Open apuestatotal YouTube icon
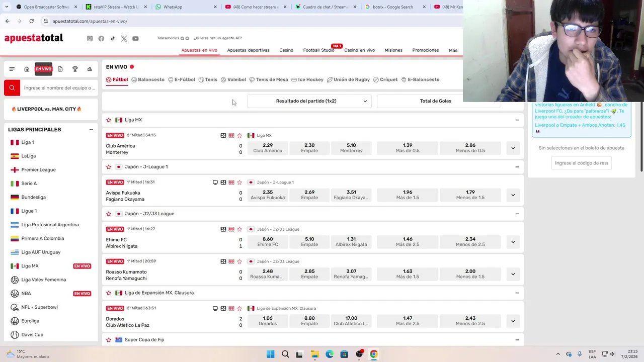Image resolution: width=644 pixels, height=362 pixels. point(135,39)
